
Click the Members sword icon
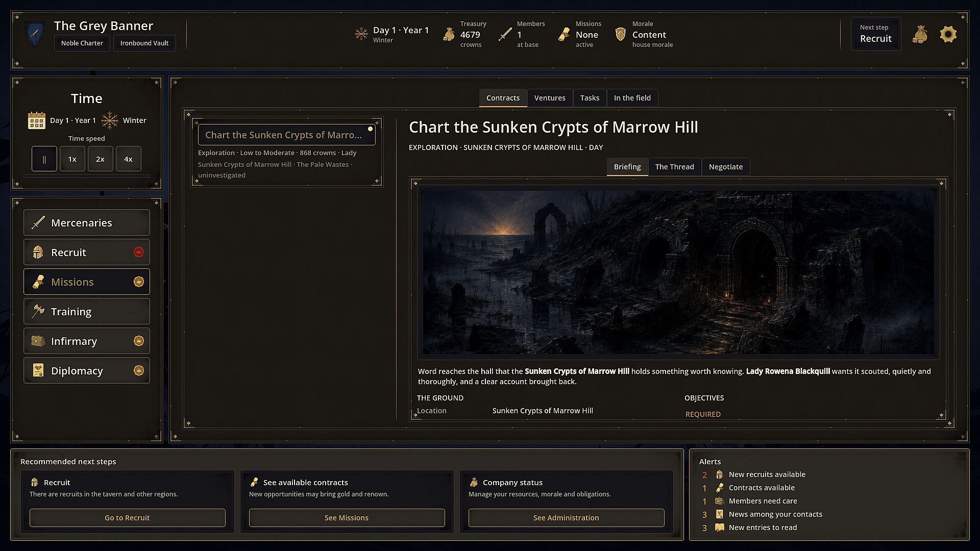tap(505, 34)
